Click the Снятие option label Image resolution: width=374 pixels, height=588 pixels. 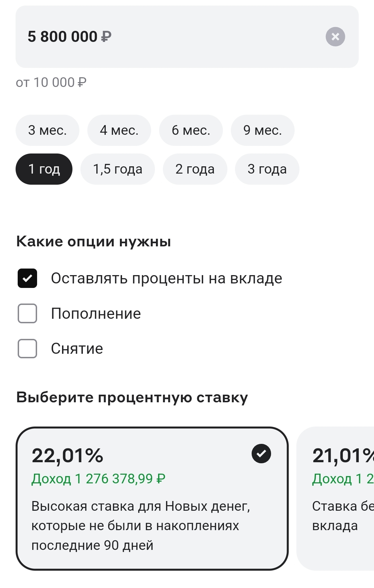[77, 349]
